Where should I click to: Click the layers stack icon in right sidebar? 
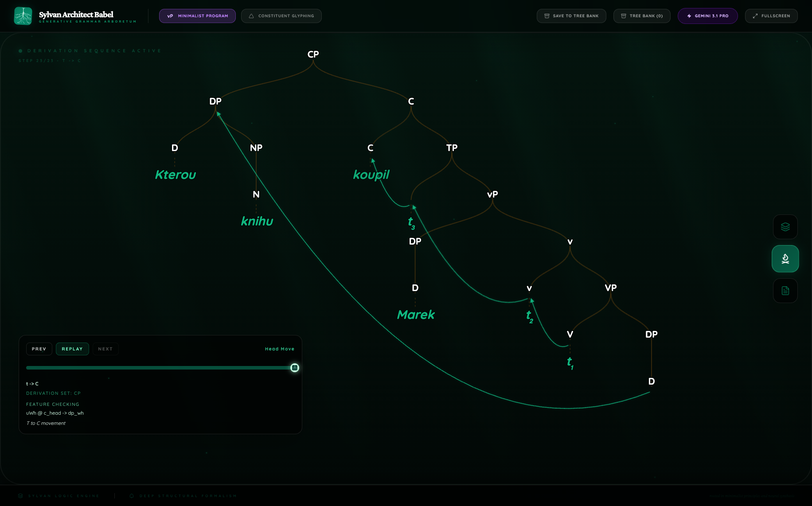785,227
